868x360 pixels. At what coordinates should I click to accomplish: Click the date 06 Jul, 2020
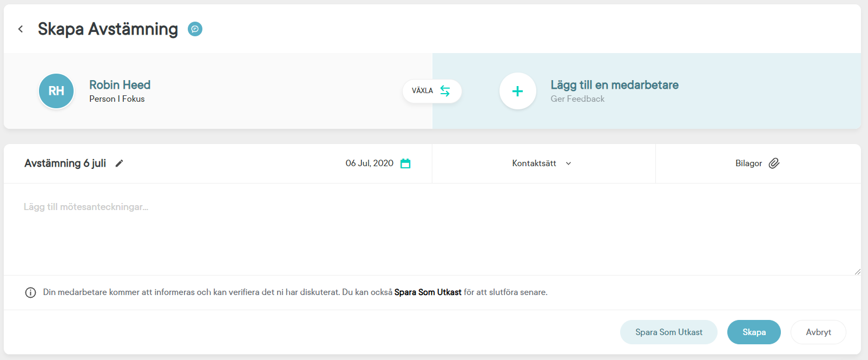click(x=369, y=163)
